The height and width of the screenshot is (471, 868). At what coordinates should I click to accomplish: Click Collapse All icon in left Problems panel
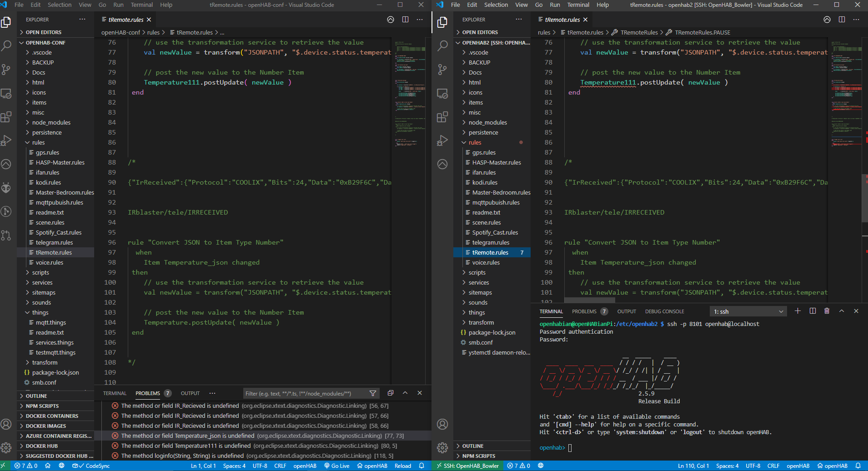pyautogui.click(x=390, y=393)
